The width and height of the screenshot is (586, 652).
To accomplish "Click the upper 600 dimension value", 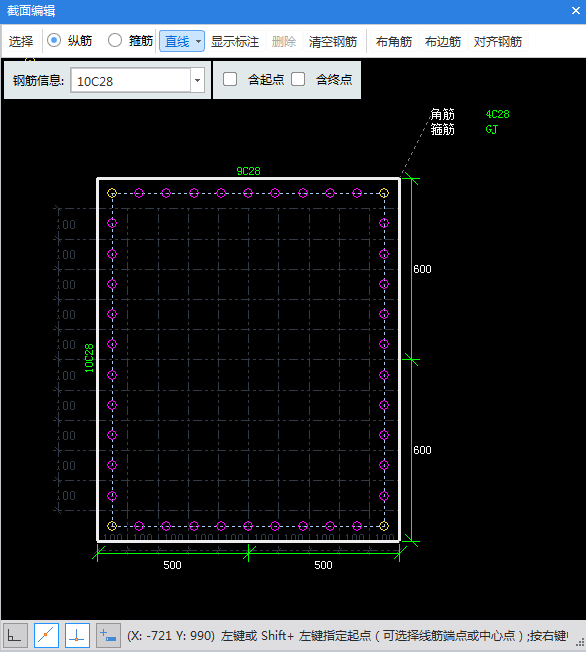I will pos(422,269).
